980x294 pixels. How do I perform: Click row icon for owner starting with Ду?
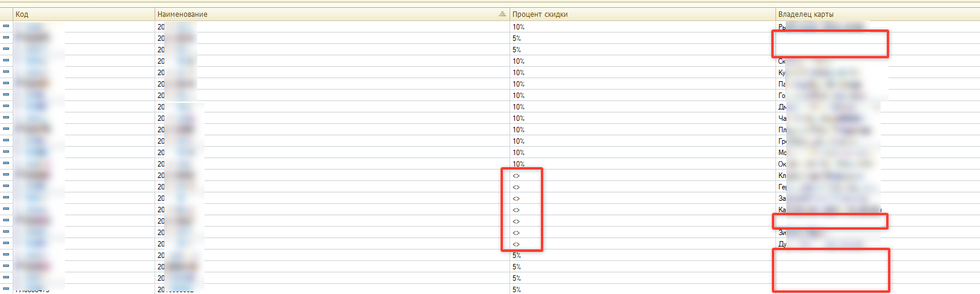point(6,243)
